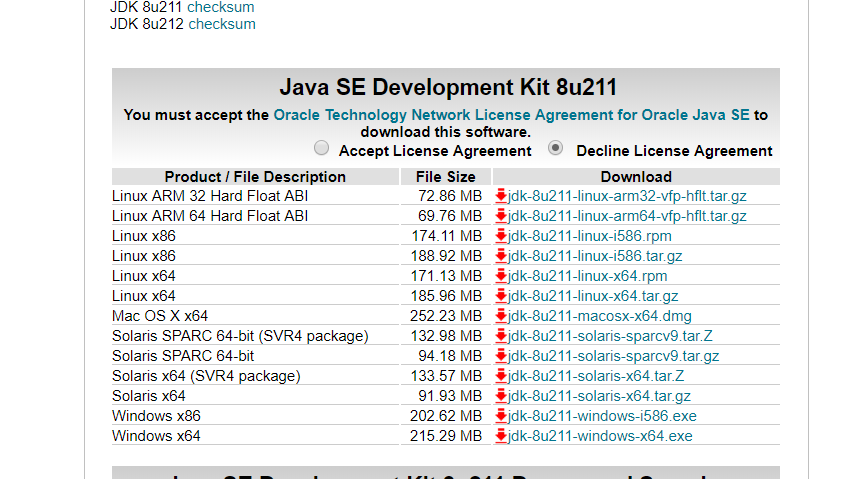Open JDK 8u212 checksum link
Viewport: 844px width, 479px height.
click(x=222, y=24)
